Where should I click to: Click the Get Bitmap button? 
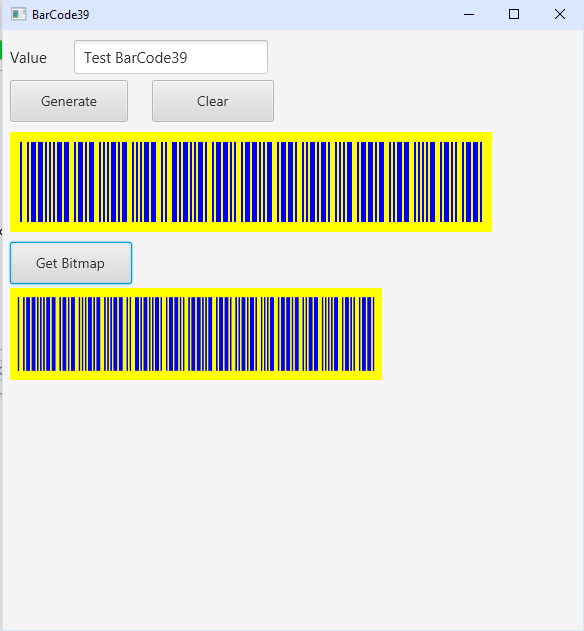point(71,263)
